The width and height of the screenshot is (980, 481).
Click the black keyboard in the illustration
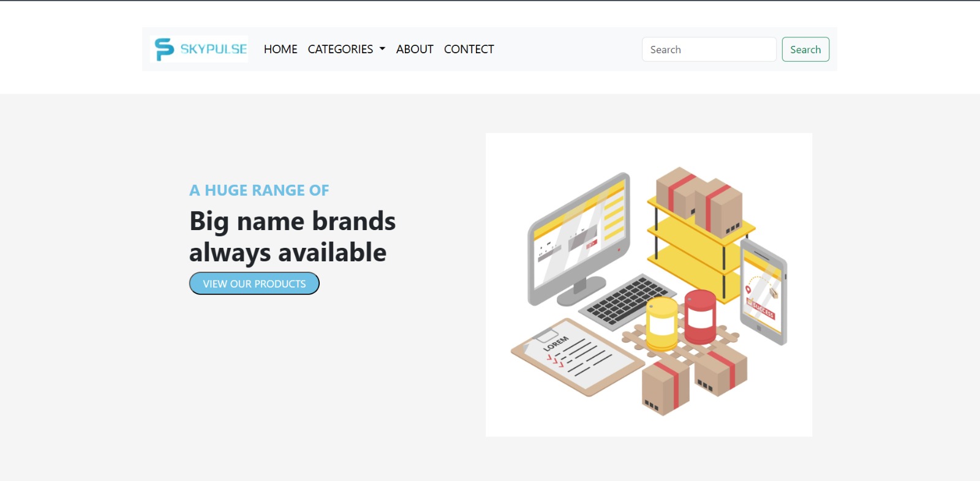(x=628, y=300)
